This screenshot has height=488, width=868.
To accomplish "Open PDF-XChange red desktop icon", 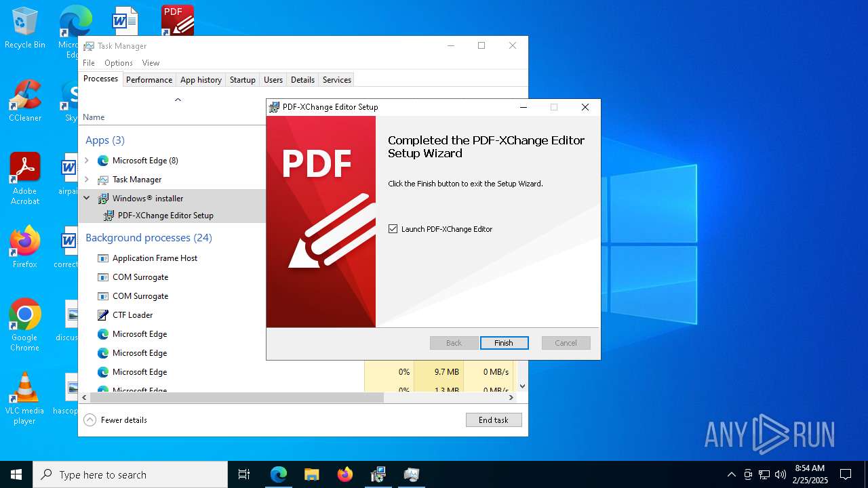I will click(x=178, y=20).
